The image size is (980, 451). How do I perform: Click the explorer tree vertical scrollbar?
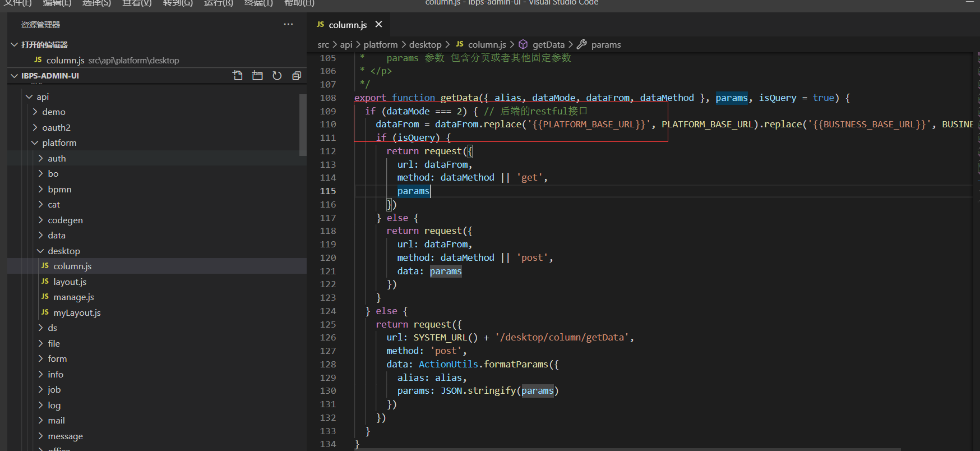coord(303,125)
